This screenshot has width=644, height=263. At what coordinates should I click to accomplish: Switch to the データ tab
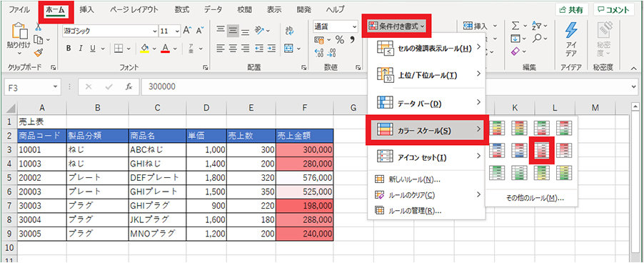tap(213, 10)
